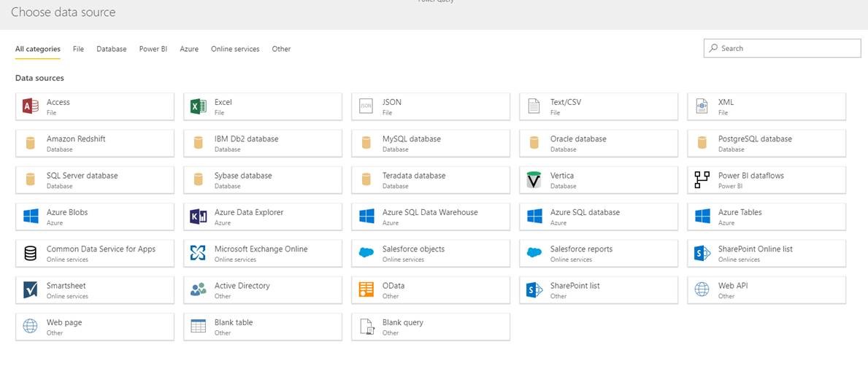
Task: Choose the SQL Server database label
Action: coord(82,175)
